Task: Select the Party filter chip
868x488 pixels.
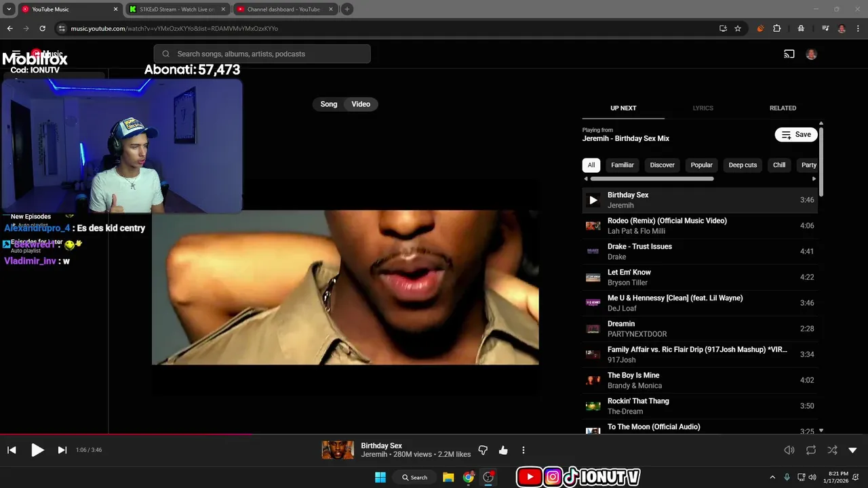Action: [x=808, y=165]
